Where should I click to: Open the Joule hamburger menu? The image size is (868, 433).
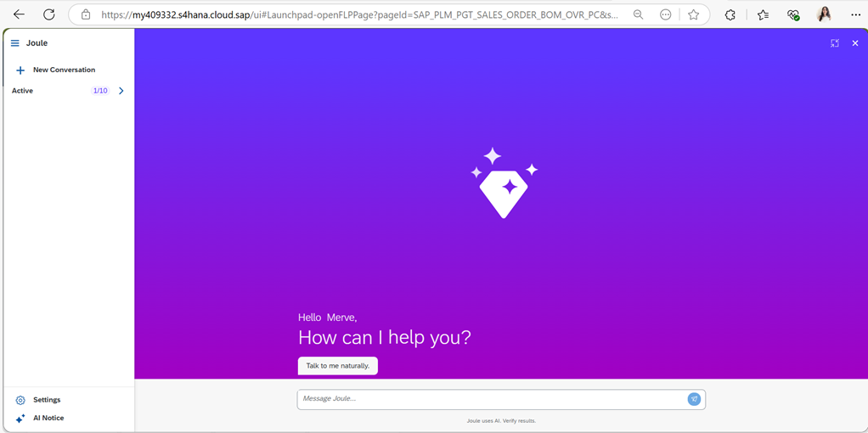click(x=14, y=43)
